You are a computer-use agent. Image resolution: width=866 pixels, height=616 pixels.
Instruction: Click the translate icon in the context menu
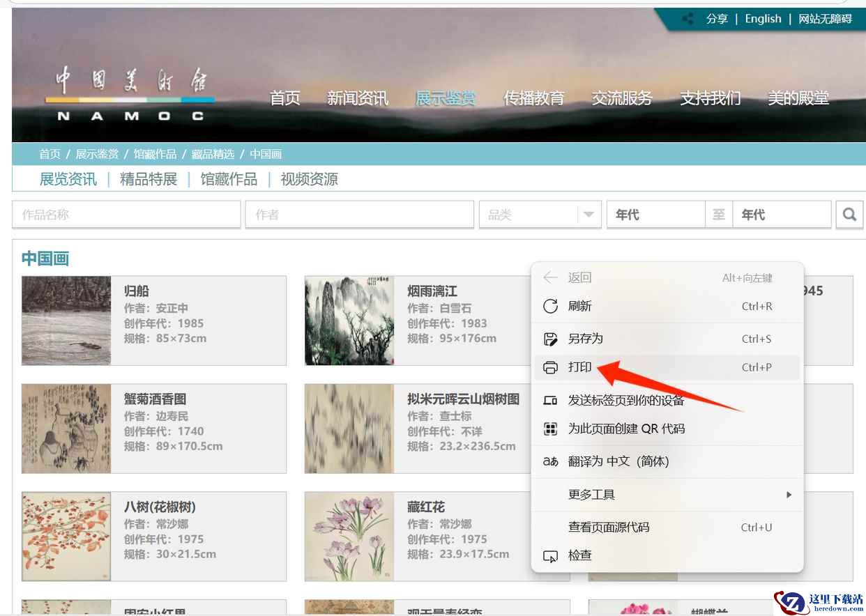(x=550, y=461)
